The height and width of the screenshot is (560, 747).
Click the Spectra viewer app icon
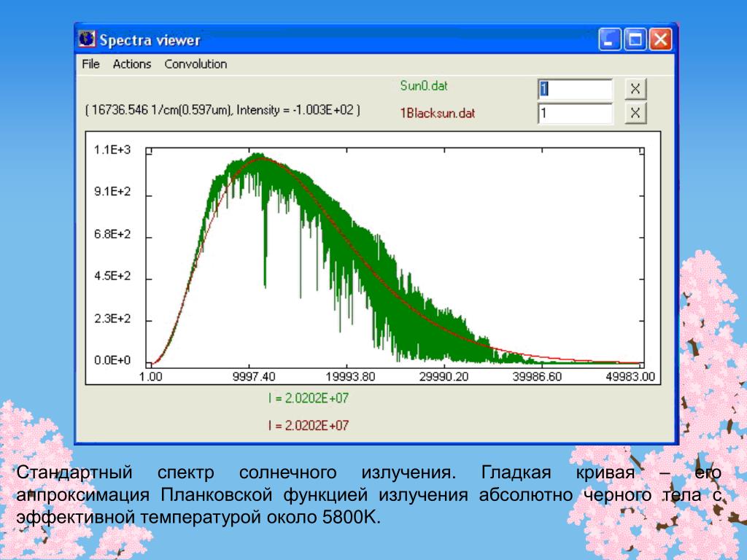coord(87,39)
